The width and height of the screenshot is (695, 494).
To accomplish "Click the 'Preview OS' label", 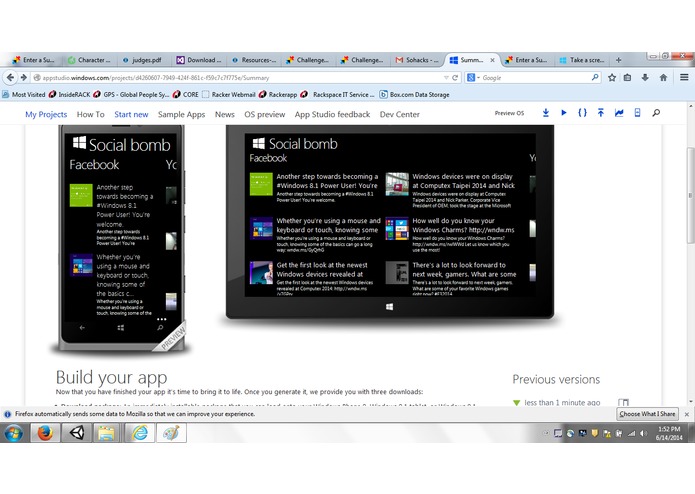I will tap(509, 113).
